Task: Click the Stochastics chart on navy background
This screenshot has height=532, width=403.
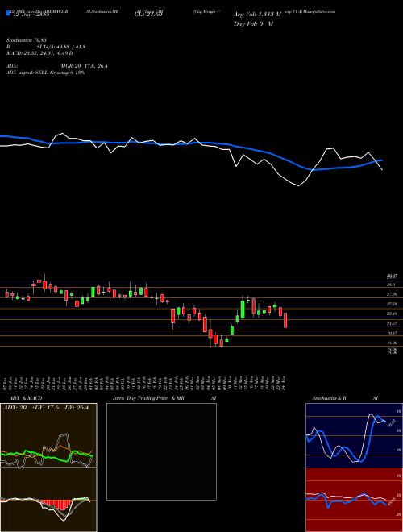Action: [354, 435]
